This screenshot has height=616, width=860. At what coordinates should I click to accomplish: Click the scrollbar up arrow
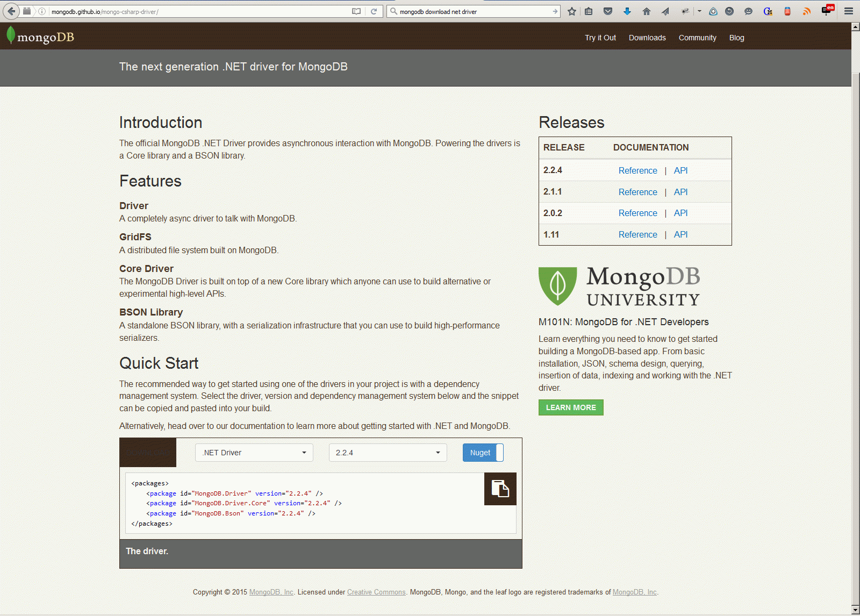(x=856, y=26)
